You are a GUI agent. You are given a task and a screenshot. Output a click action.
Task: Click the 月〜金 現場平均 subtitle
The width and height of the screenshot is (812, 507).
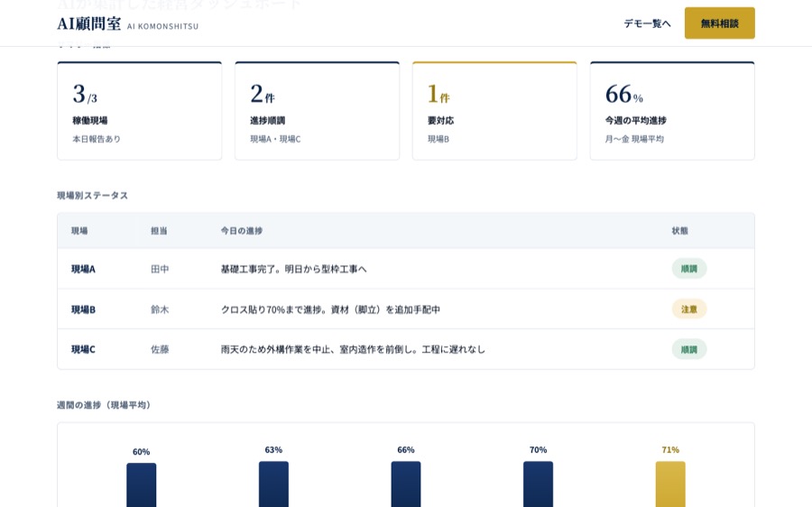pyautogui.click(x=634, y=139)
